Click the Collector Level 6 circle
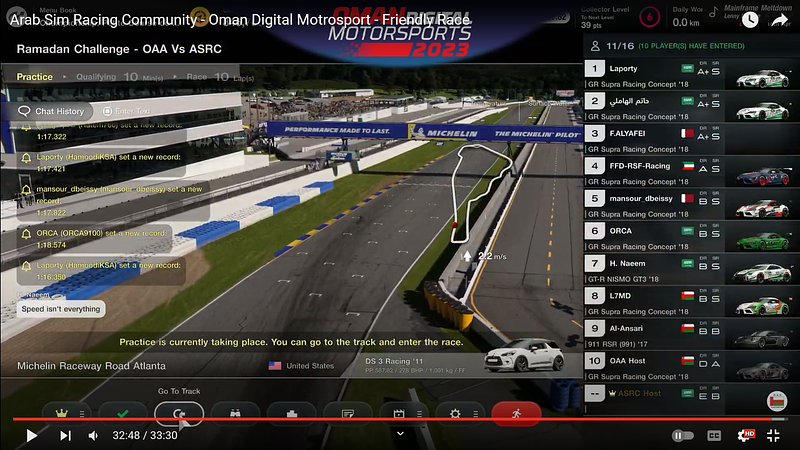 pos(649,17)
